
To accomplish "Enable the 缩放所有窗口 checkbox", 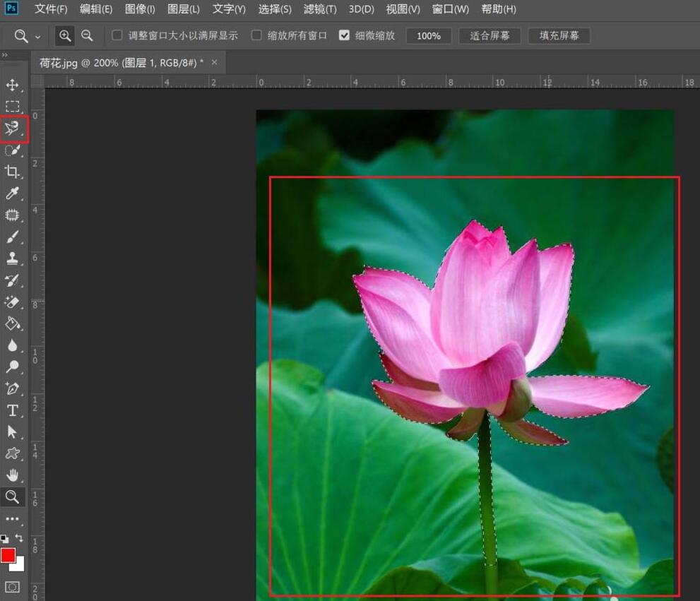I will (256, 35).
